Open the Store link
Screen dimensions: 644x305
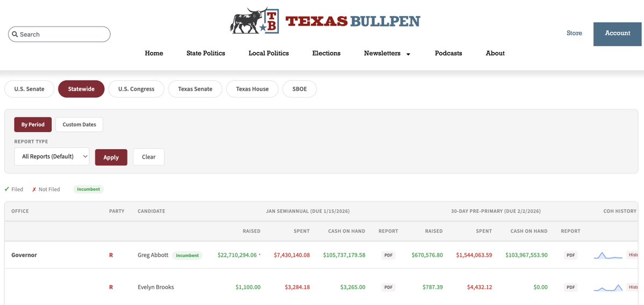click(x=574, y=33)
